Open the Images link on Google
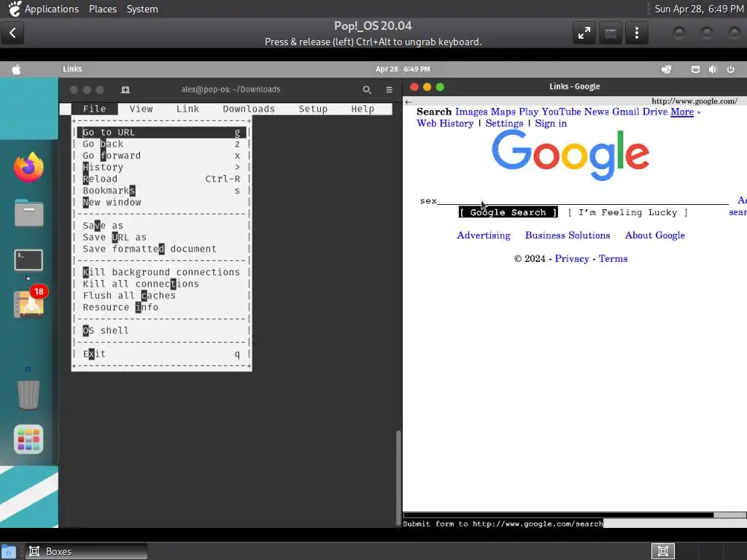Viewport: 747px width, 560px height. pyautogui.click(x=471, y=112)
